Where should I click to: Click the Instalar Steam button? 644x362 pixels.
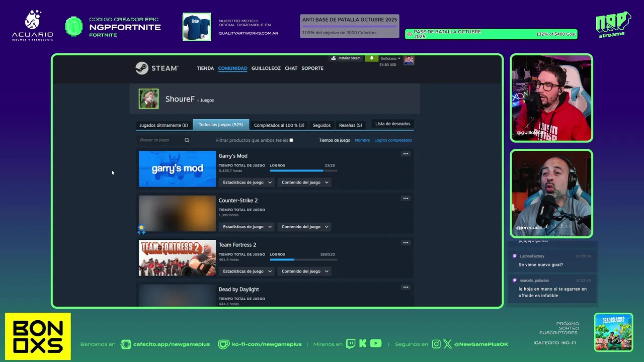(346, 58)
